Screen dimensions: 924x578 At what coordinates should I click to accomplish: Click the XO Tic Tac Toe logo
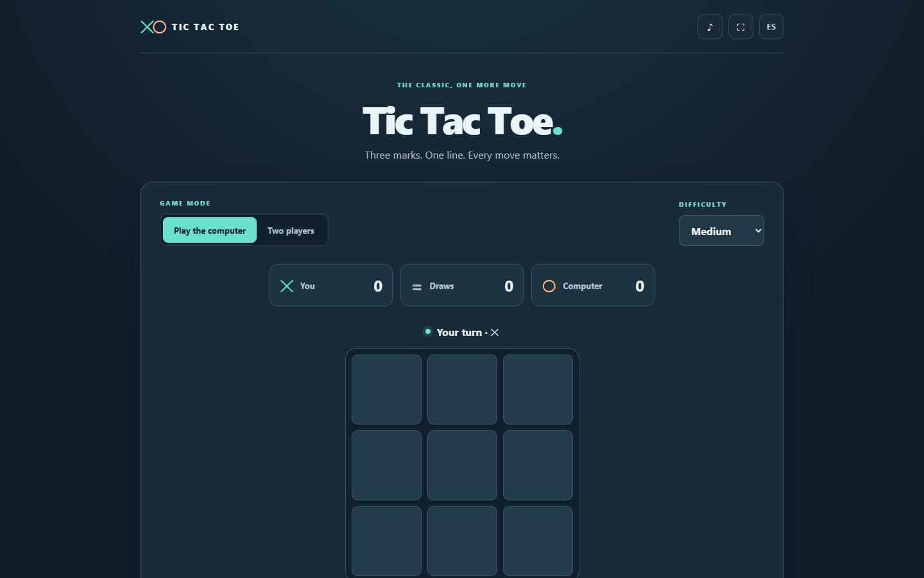click(x=190, y=27)
